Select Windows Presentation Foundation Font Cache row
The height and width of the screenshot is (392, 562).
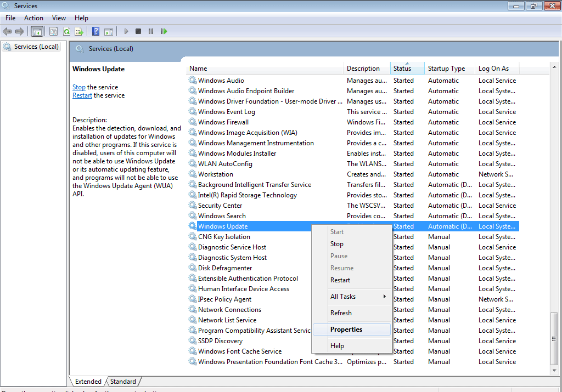[353, 361]
